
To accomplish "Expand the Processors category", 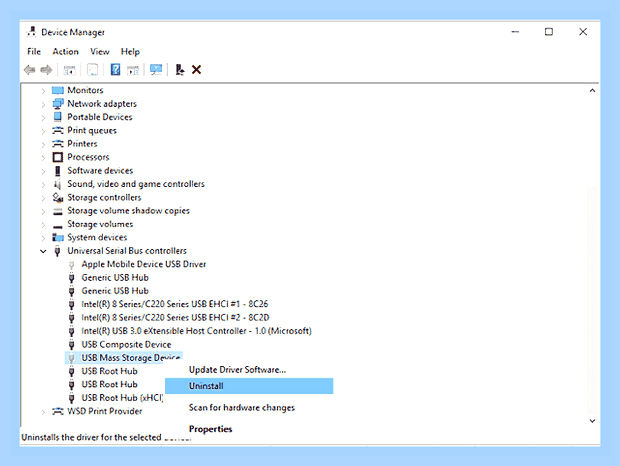I will click(43, 158).
